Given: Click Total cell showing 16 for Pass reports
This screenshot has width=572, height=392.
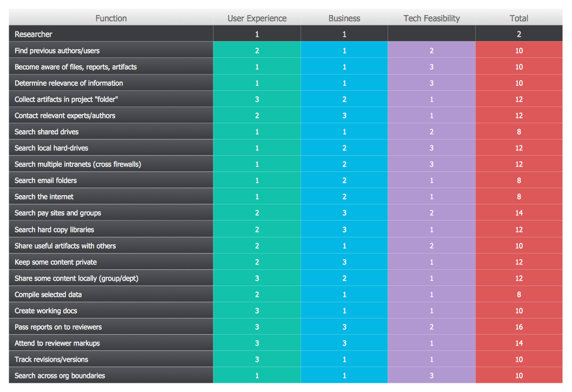Looking at the screenshot, I should pos(518,327).
